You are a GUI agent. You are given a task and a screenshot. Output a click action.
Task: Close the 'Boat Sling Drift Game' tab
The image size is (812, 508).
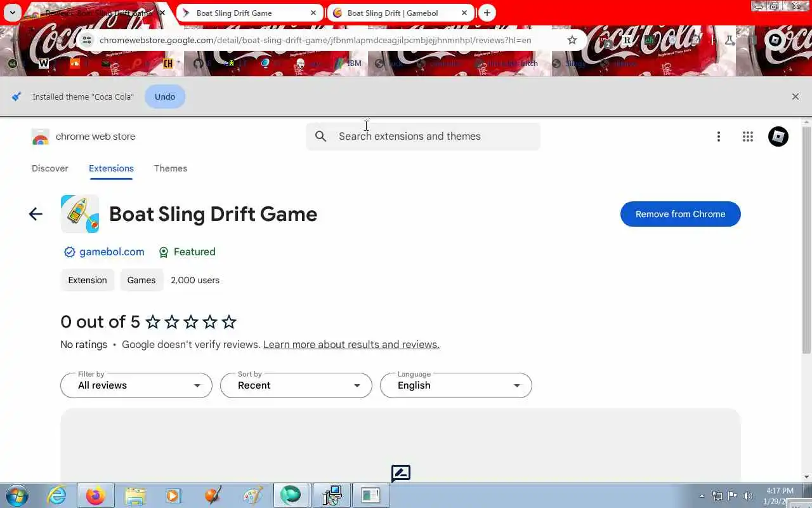click(313, 13)
